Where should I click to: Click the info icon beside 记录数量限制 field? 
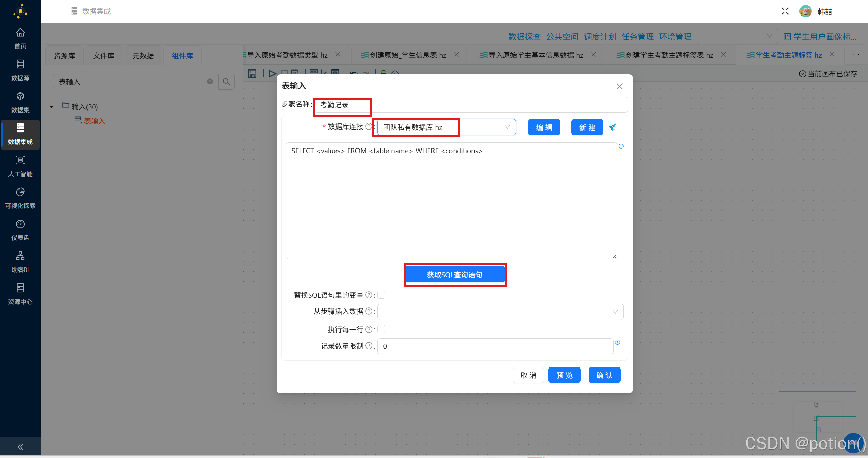coord(617,342)
